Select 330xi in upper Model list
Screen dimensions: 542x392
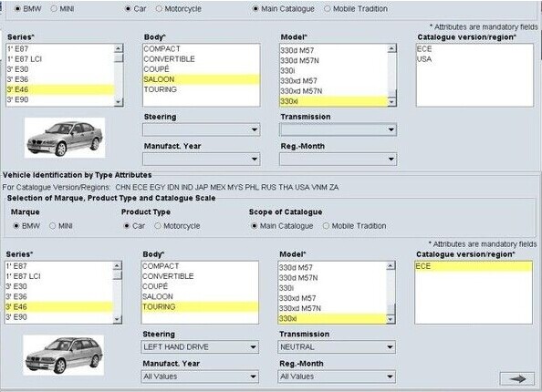coord(334,101)
